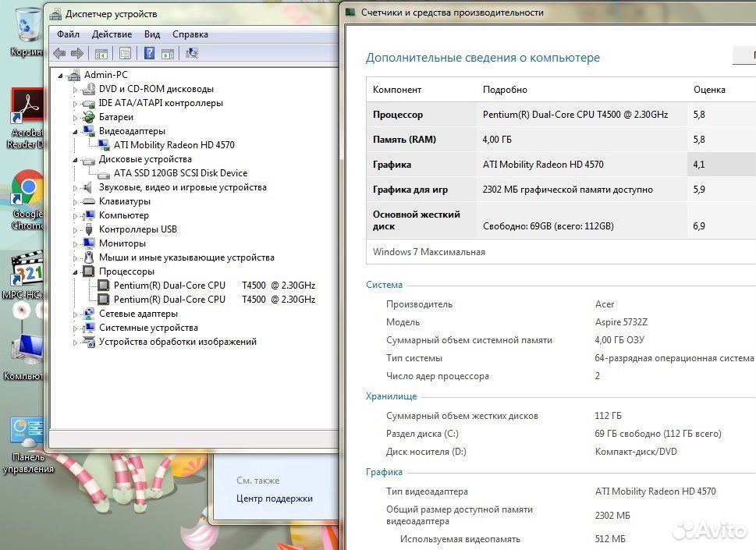This screenshot has width=756, height=550.
Task: Click the Сетевые адаптеры network icon
Action: (89, 314)
